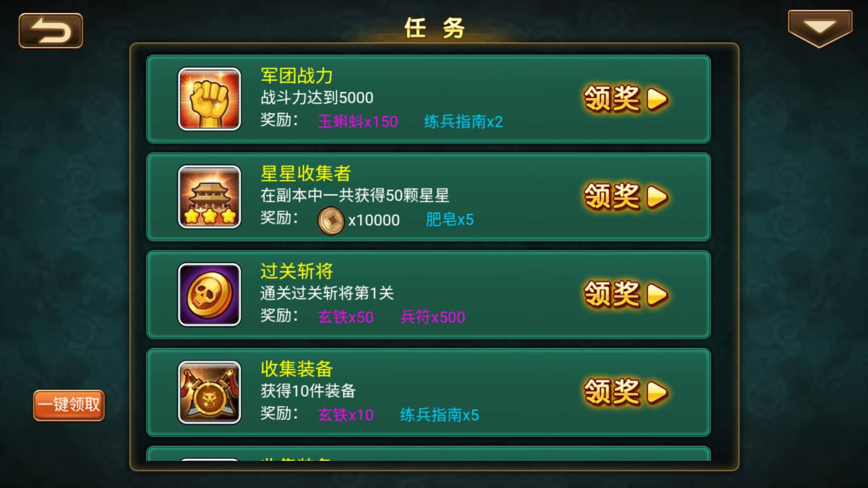This screenshot has width=868, height=488.
Task: Claim all rewards with 一键领取
Action: point(69,405)
